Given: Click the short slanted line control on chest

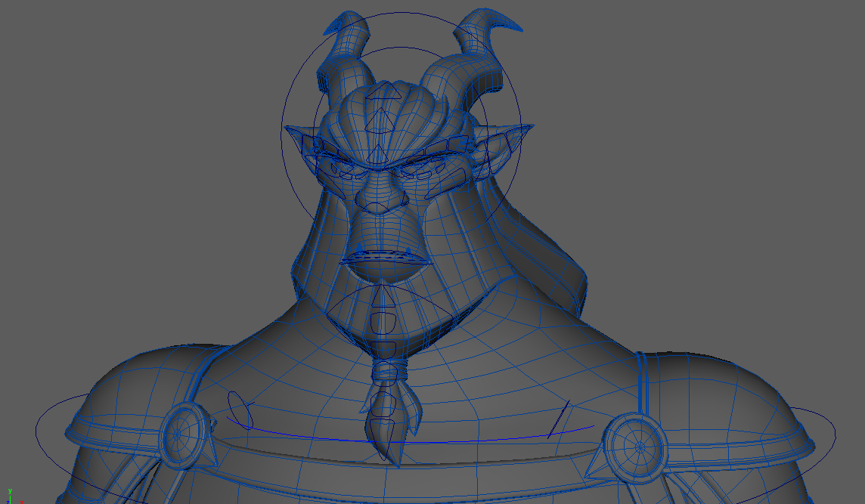Looking at the screenshot, I should coord(559,419).
